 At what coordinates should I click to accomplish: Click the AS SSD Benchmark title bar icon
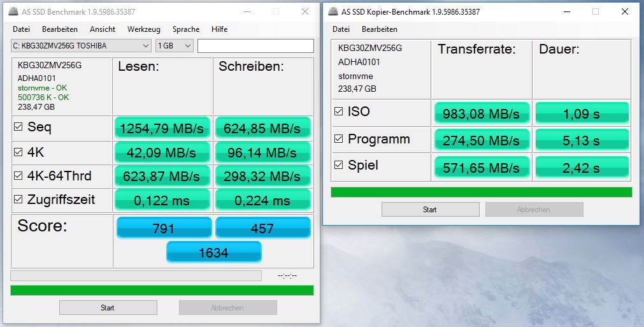click(x=13, y=11)
